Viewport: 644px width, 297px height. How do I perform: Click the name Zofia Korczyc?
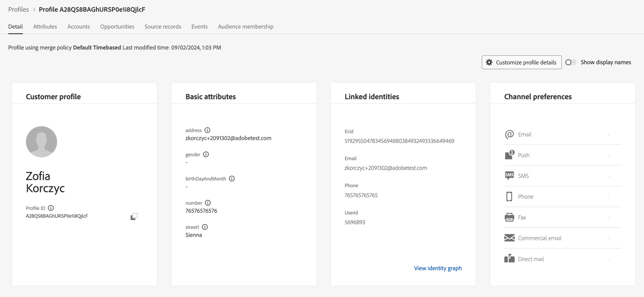[45, 182]
